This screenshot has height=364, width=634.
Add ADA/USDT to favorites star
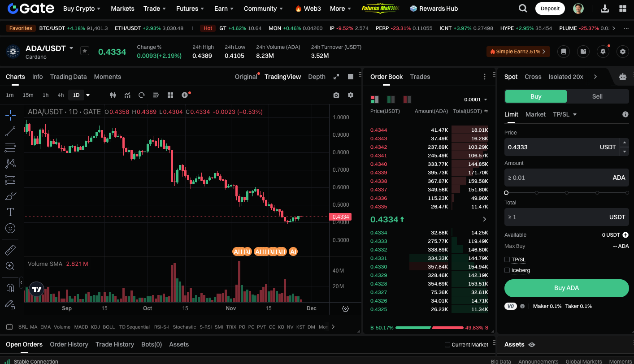pyautogui.click(x=85, y=51)
